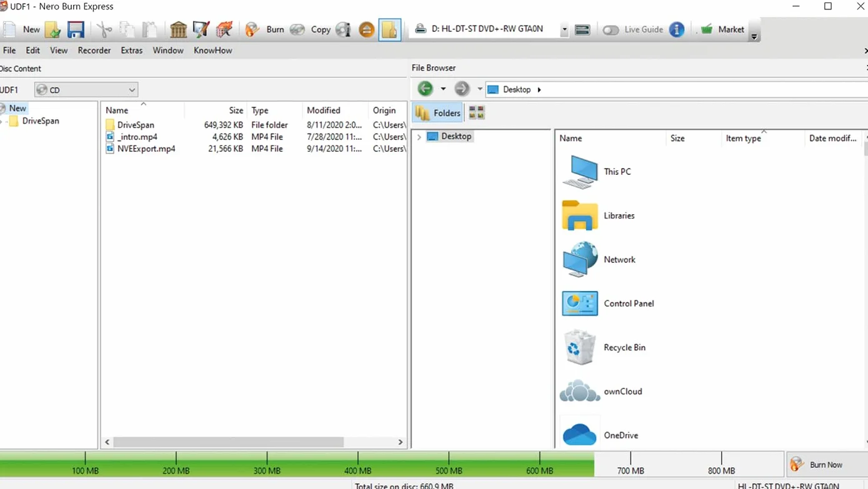
Task: Click the blue information icon
Action: pyautogui.click(x=677, y=29)
